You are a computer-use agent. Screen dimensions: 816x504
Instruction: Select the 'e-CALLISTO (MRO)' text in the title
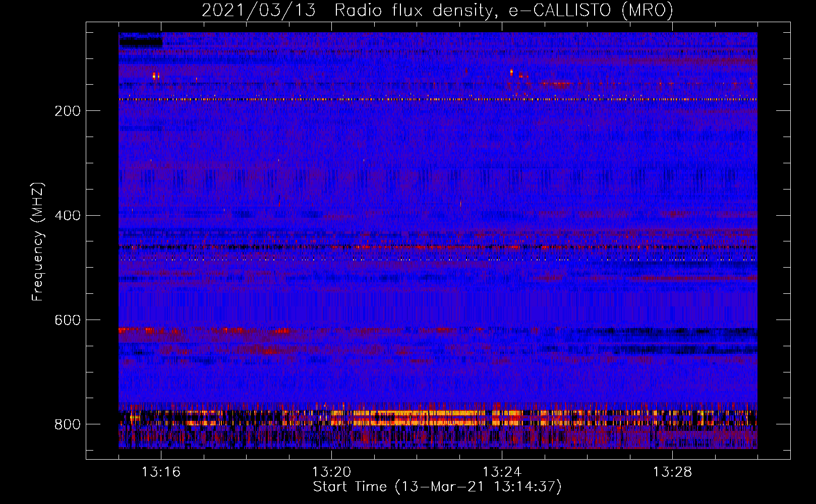[x=591, y=10]
